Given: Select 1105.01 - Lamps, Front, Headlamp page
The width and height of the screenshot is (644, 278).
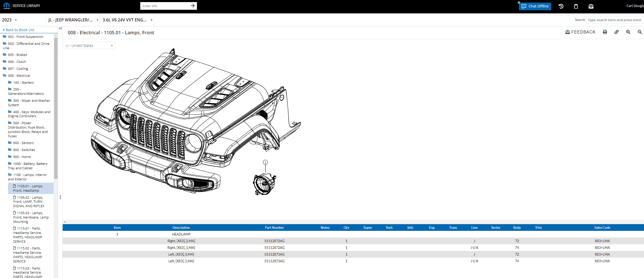Looking at the screenshot, I should (x=31, y=188).
